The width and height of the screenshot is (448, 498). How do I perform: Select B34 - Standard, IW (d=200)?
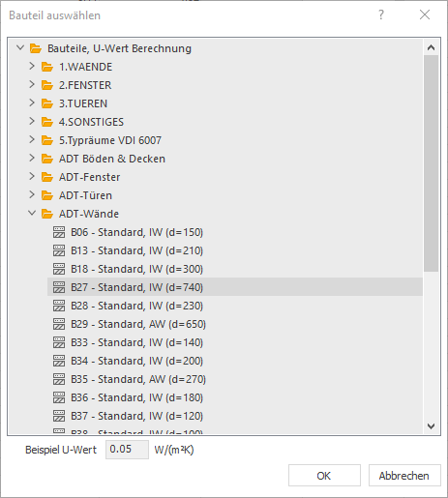tap(136, 361)
